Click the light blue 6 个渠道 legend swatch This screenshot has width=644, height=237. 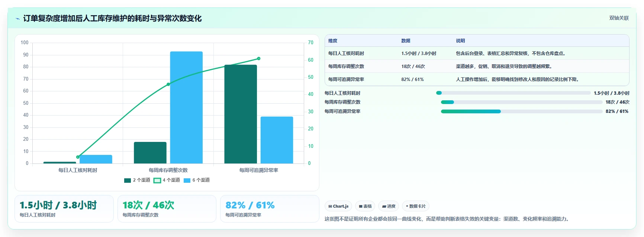pos(187,181)
